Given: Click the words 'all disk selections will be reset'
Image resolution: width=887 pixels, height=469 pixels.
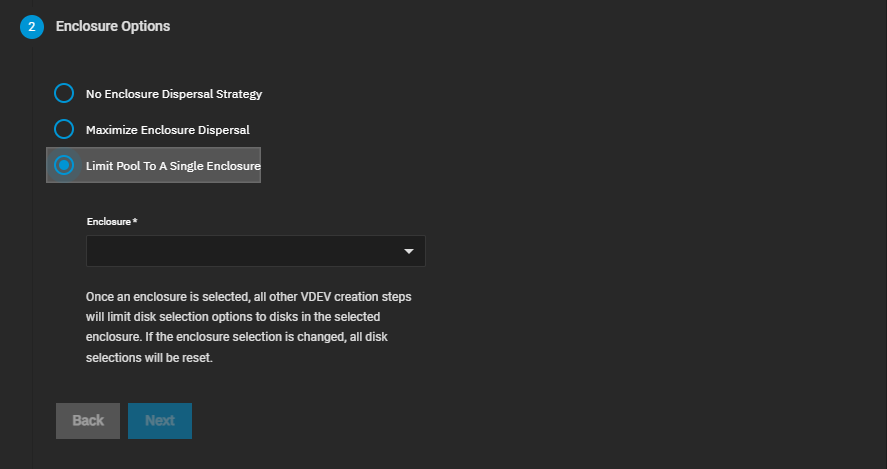Looking at the screenshot, I should (150, 356).
